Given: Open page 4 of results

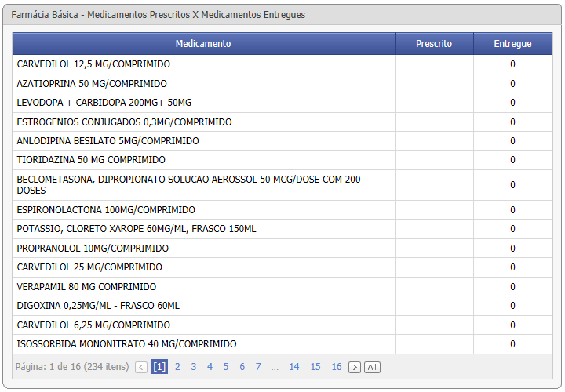Looking at the screenshot, I should [x=210, y=367].
